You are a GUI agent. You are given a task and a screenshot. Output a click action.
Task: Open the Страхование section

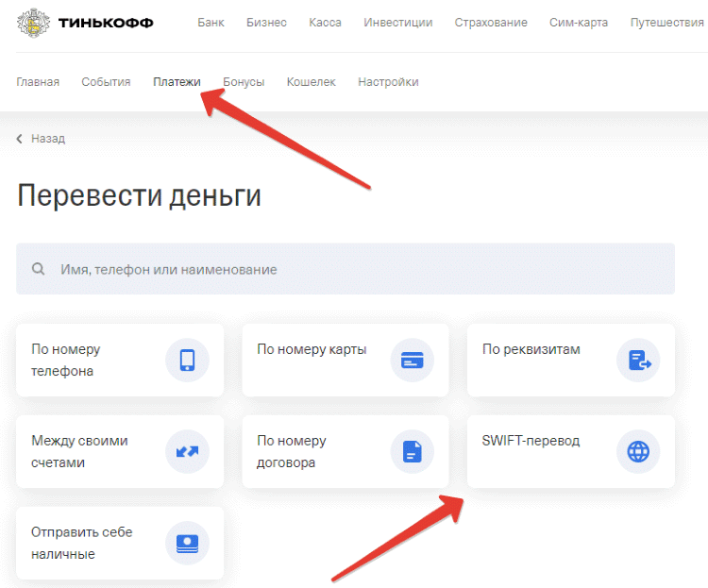[491, 23]
